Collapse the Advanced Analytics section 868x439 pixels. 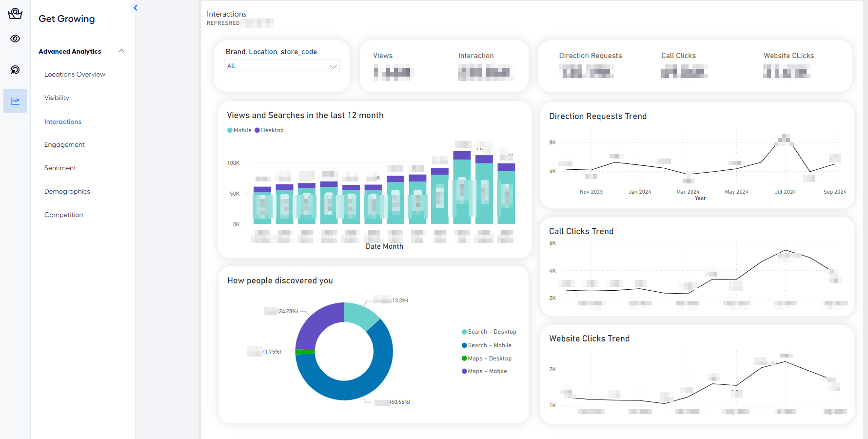[121, 51]
